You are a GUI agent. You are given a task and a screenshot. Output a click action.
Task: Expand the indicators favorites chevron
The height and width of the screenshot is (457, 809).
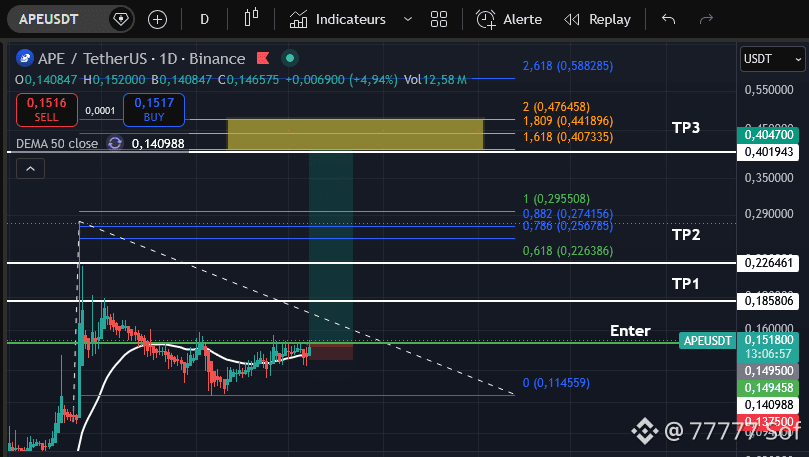click(x=408, y=20)
